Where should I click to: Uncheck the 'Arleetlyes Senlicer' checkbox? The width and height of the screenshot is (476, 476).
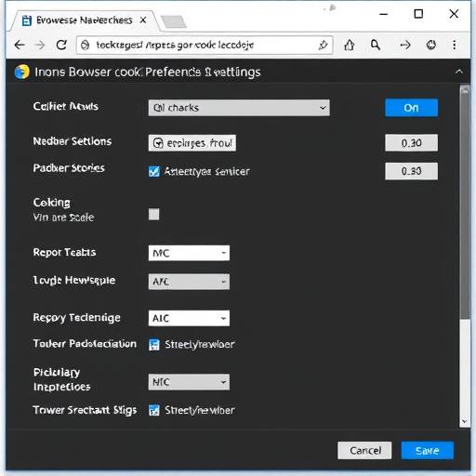tap(154, 171)
